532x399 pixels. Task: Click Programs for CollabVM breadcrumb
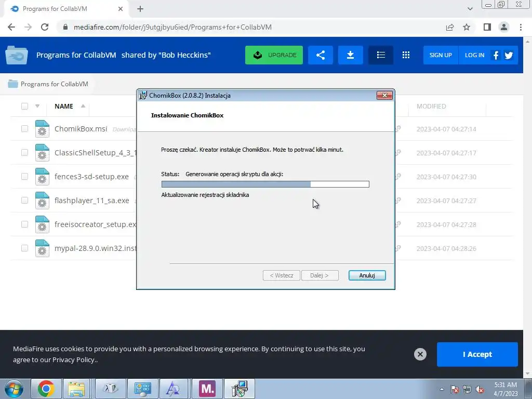(x=54, y=84)
